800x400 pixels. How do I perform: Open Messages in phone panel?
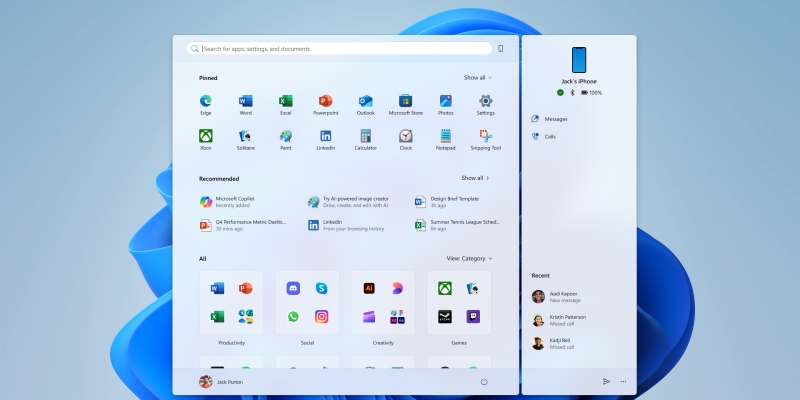549,119
